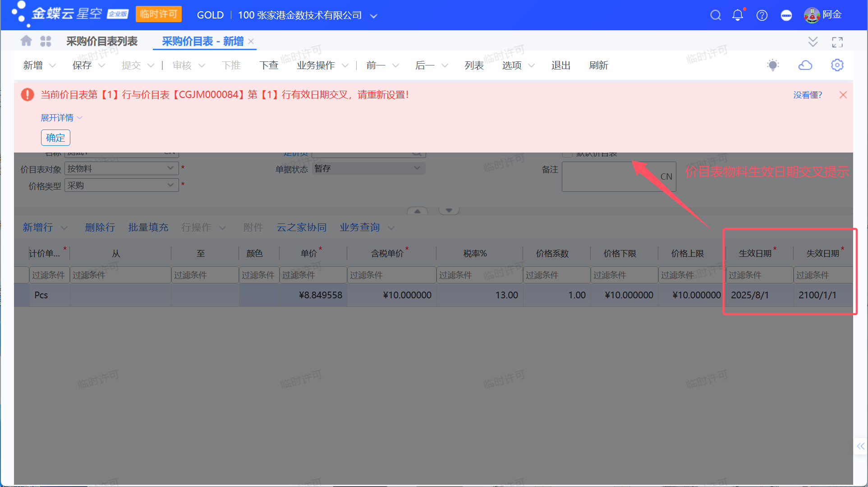
Task: Open the home page icon
Action: coord(26,41)
